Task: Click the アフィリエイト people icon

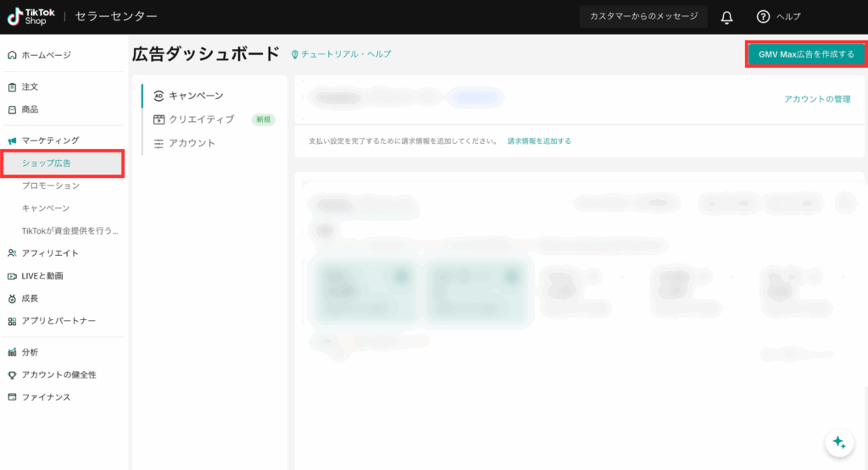Action: click(12, 253)
